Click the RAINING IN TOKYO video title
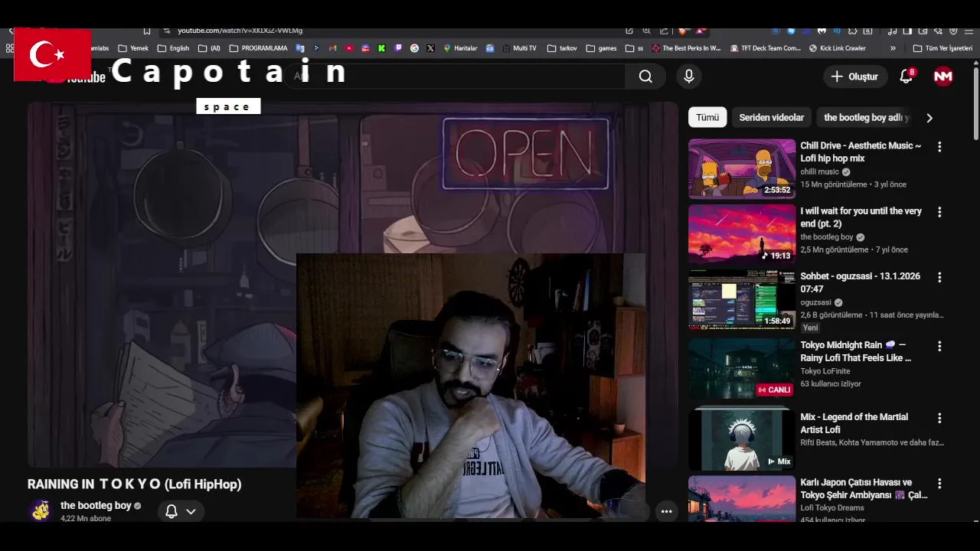980x551 pixels. (135, 484)
